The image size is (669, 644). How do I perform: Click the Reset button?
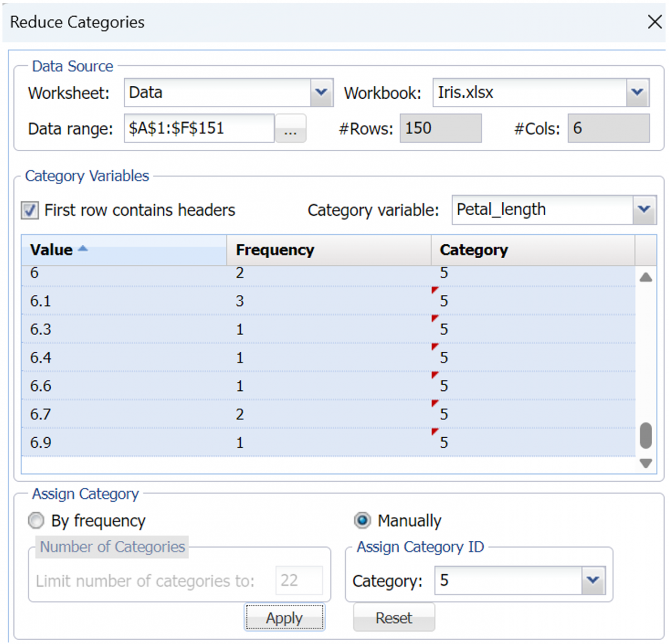(x=394, y=618)
